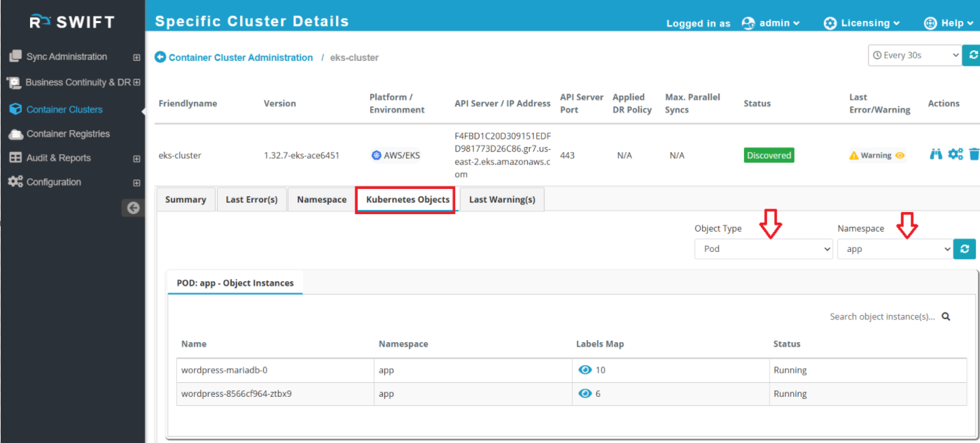Click the Container Registries cloud icon
The image size is (980, 443).
(x=15, y=134)
